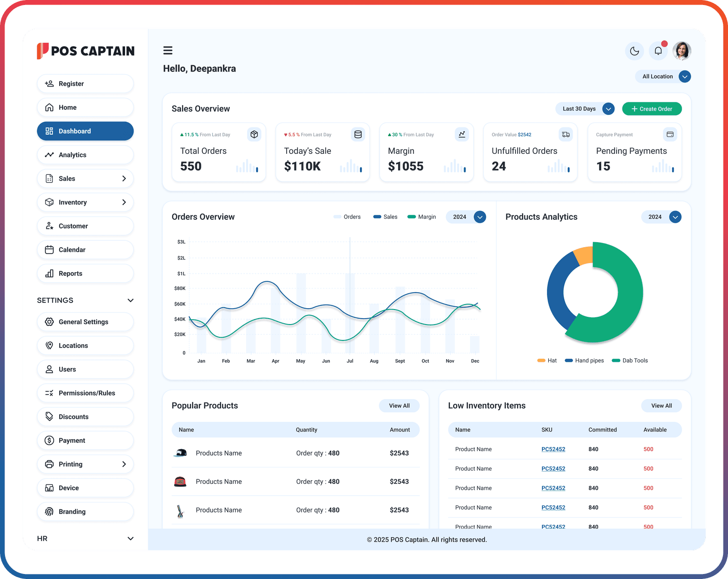
Task: Open link PC52452 in Low Inventory Items
Action: point(553,449)
